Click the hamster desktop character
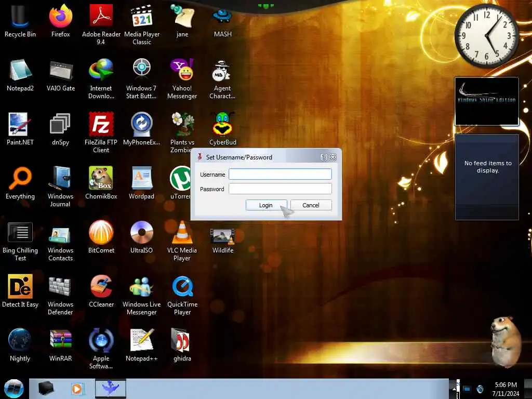 (x=506, y=341)
